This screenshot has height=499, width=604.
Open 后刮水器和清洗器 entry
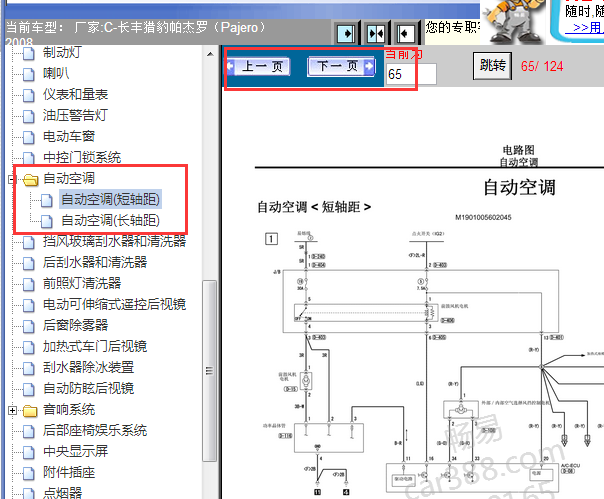[x=95, y=262]
